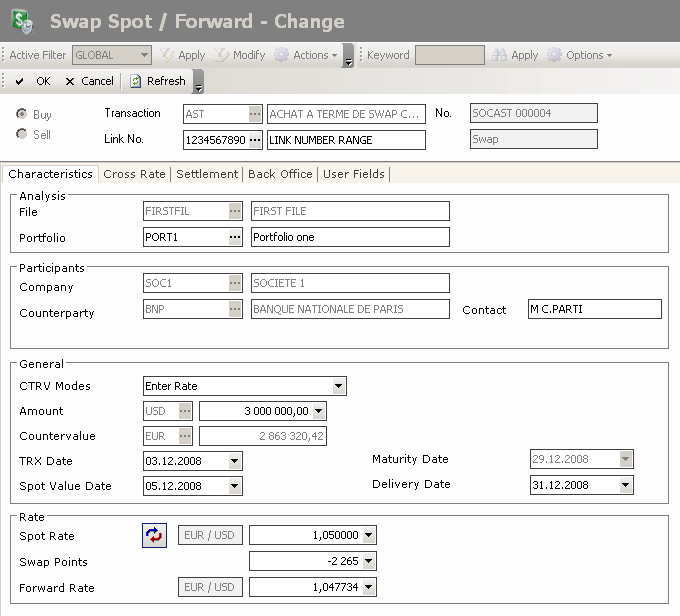680x616 pixels.
Task: Open the Delivery Date dropdown
Action: pos(625,485)
